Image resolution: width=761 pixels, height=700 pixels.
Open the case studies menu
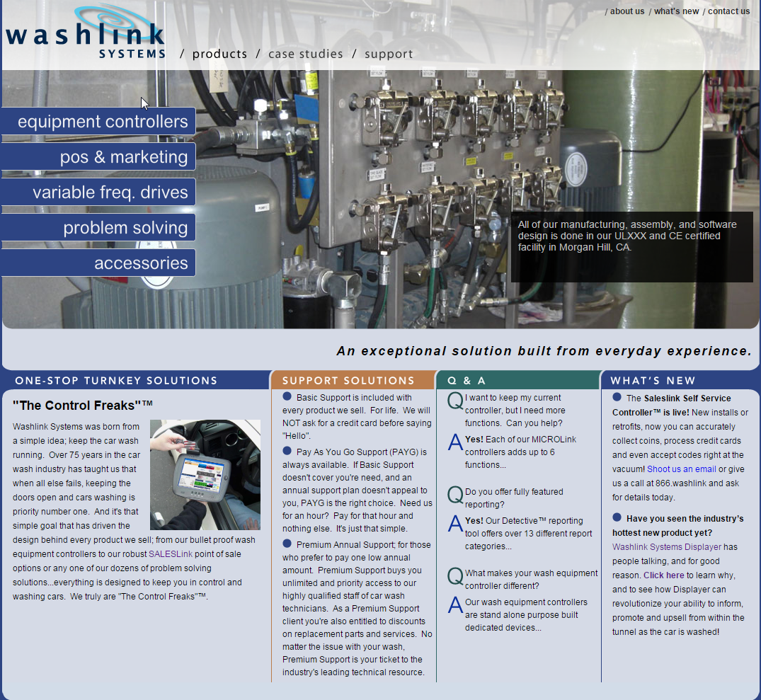(306, 54)
